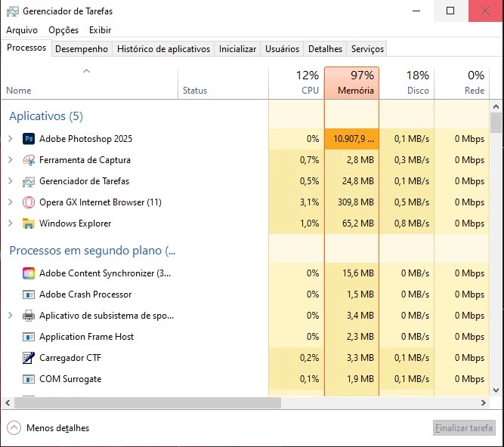Screen dimensions: 504x447
Task: Click the Gerenciador de Tarefas row icon
Action: (x=29, y=181)
